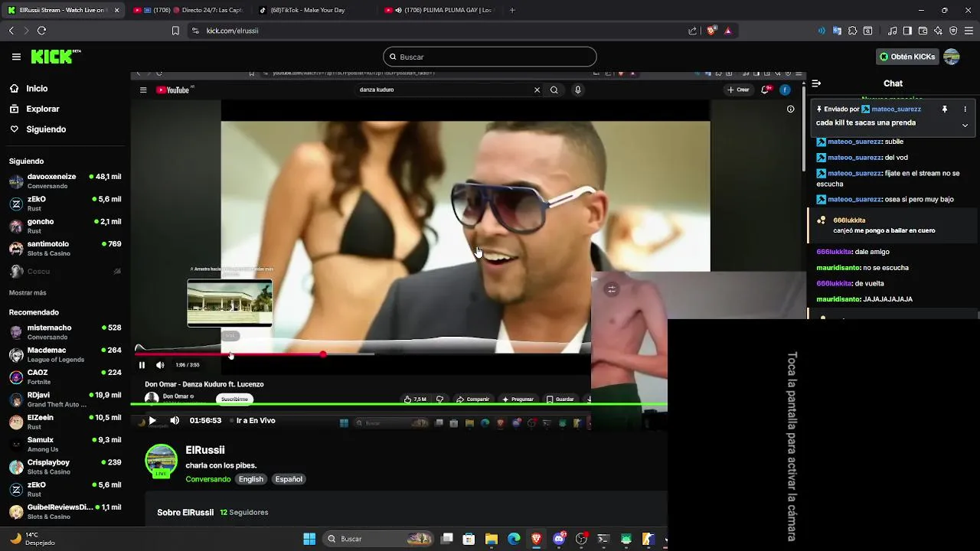Click the Brave Shields lion icon
The height and width of the screenshot is (551, 980).
point(711,31)
